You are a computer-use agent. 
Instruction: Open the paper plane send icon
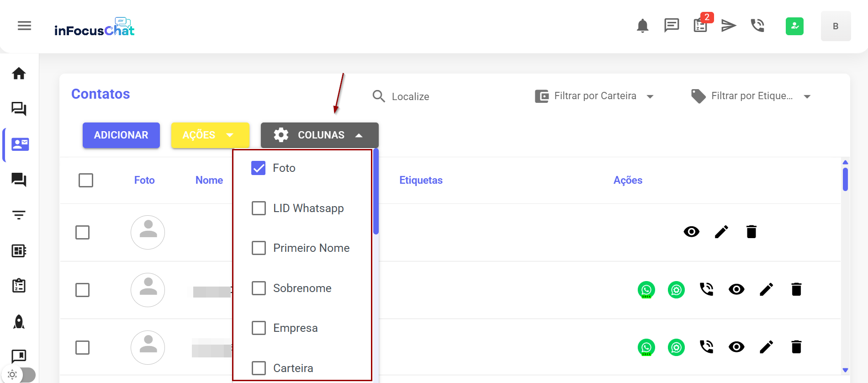pyautogui.click(x=729, y=26)
